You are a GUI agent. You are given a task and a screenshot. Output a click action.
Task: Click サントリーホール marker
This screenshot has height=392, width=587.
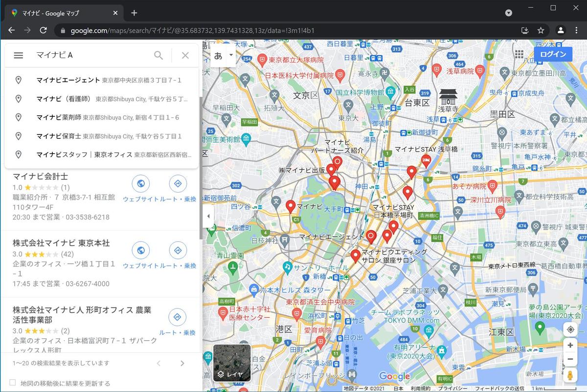[288, 267]
